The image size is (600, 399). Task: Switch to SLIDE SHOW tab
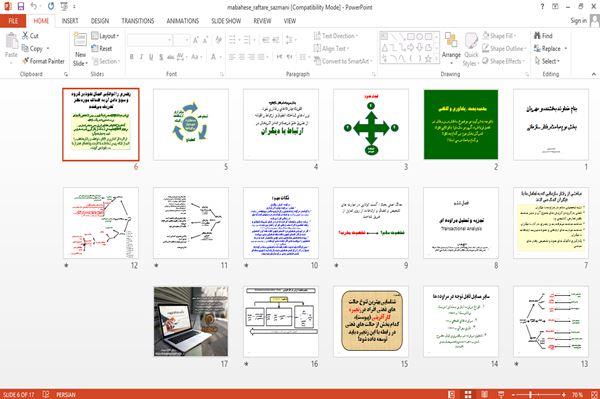pos(226,21)
